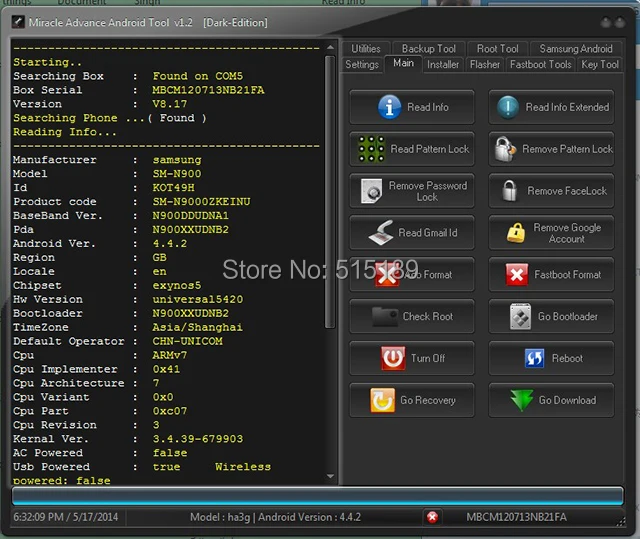Click the Cpu Part value 0xc07
This screenshot has width=640, height=539.
[x=170, y=411]
